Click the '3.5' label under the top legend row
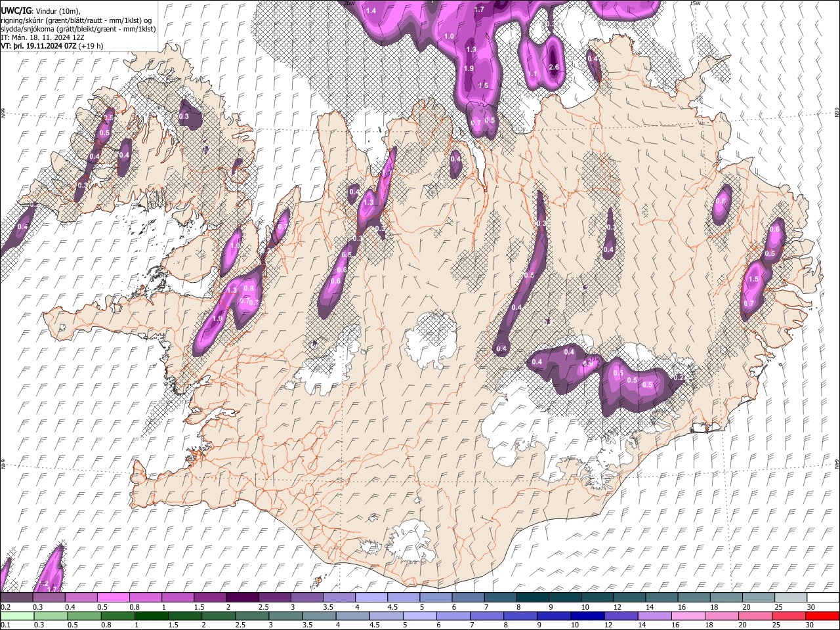The image size is (840, 630). tap(327, 607)
